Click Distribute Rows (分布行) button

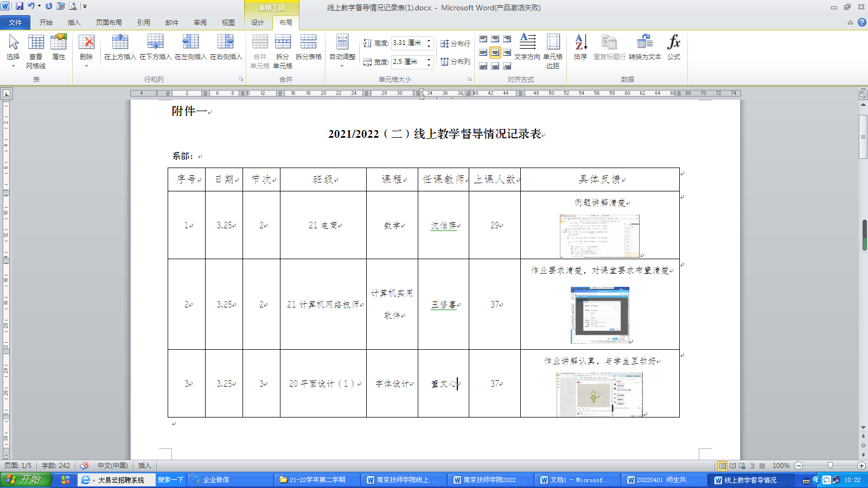tap(456, 43)
